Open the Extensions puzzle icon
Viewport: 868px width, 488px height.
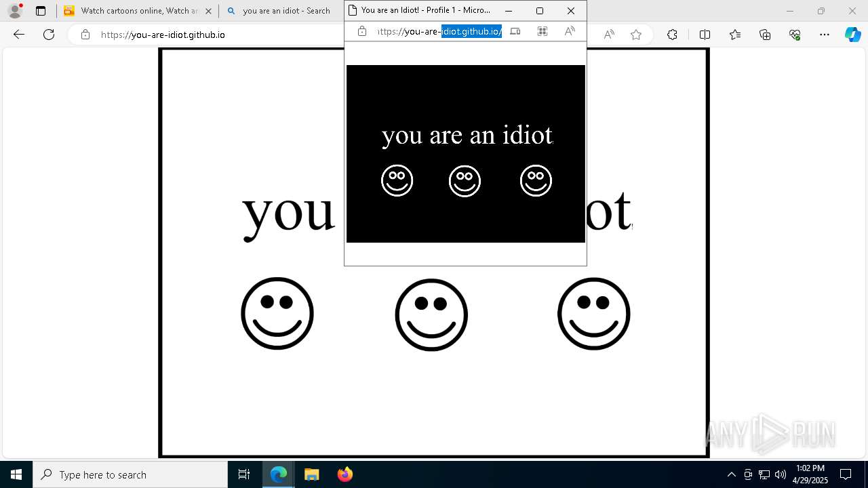coord(672,35)
